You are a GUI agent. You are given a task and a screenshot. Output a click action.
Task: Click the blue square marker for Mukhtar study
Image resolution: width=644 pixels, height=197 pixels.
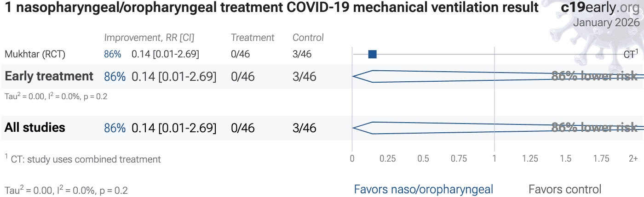[x=373, y=54]
